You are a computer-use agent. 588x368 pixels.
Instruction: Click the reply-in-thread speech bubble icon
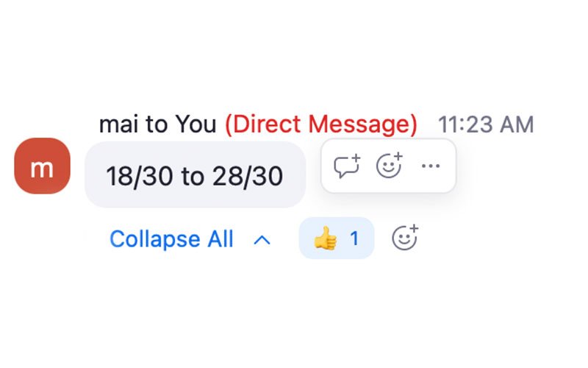[x=347, y=166]
